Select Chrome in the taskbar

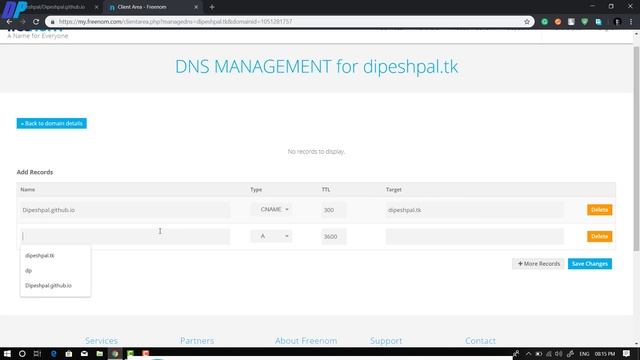[115, 353]
